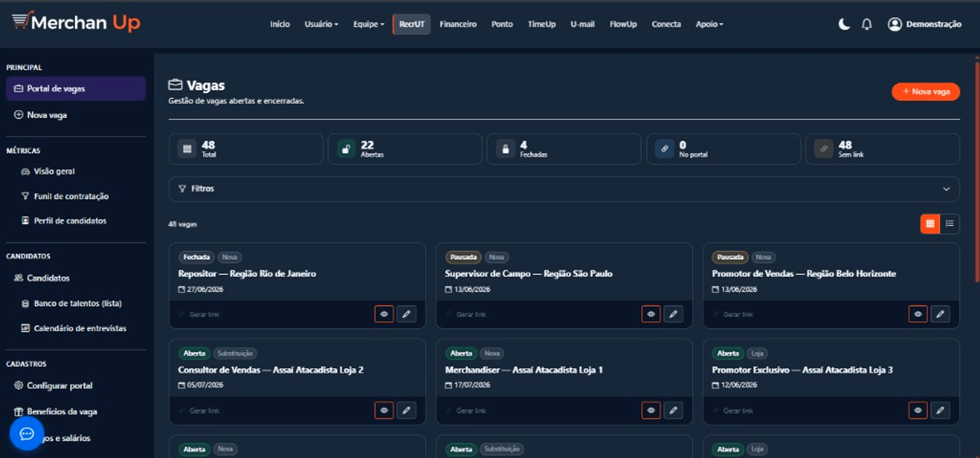The image size is (980, 458).
Task: Open Financeiro in top navigation
Action: [458, 24]
